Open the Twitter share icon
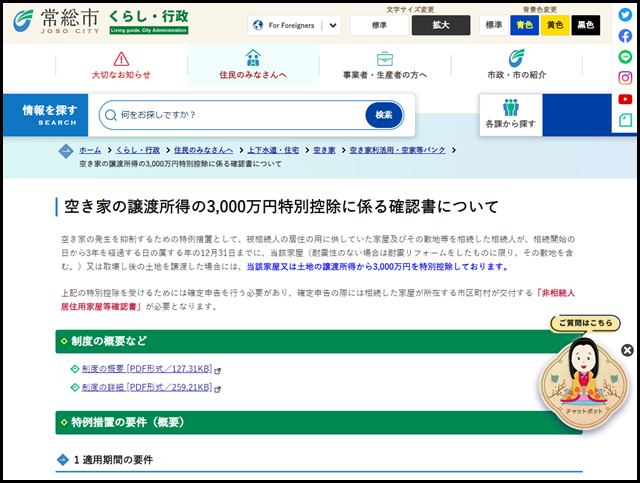 click(x=625, y=15)
